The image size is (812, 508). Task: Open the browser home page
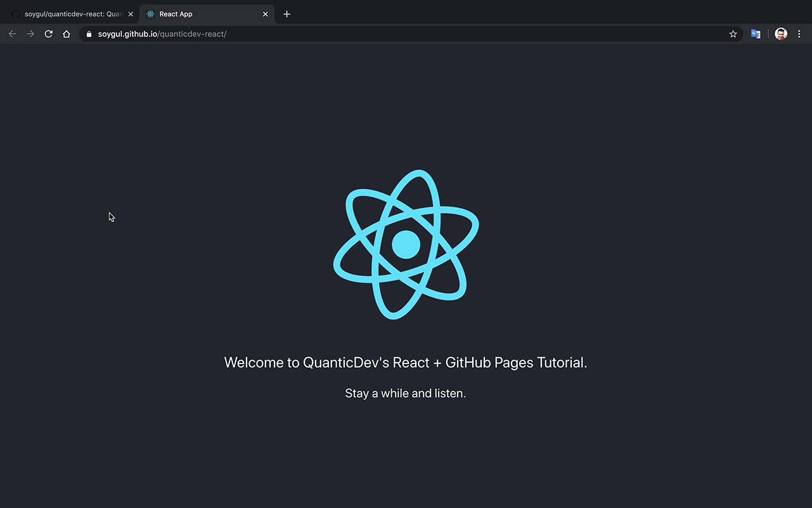67,34
